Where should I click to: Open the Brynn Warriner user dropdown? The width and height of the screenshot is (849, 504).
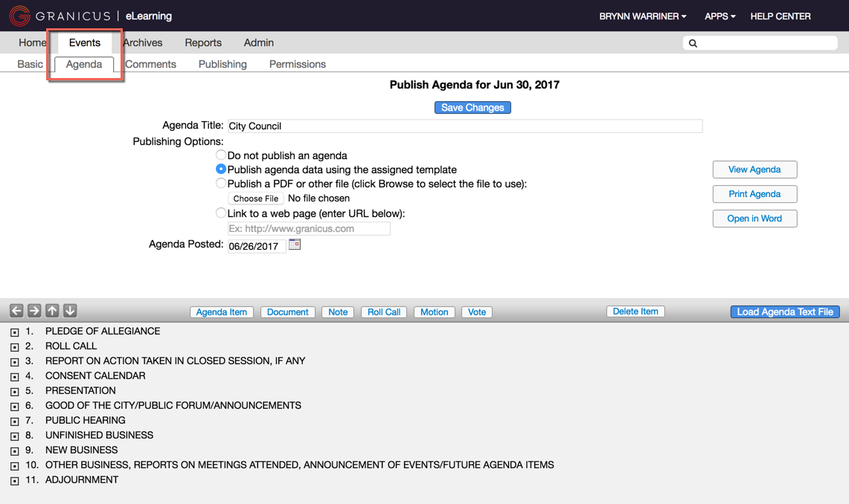click(642, 16)
